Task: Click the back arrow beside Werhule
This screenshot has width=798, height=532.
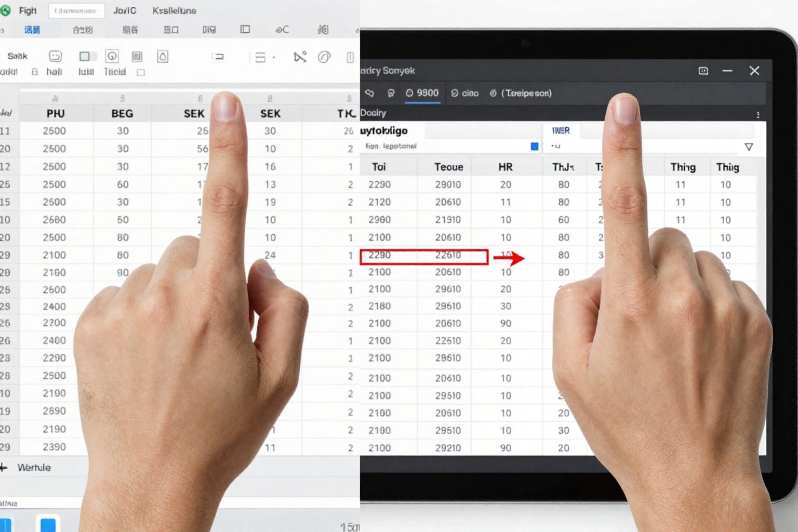Action: pyautogui.click(x=4, y=468)
